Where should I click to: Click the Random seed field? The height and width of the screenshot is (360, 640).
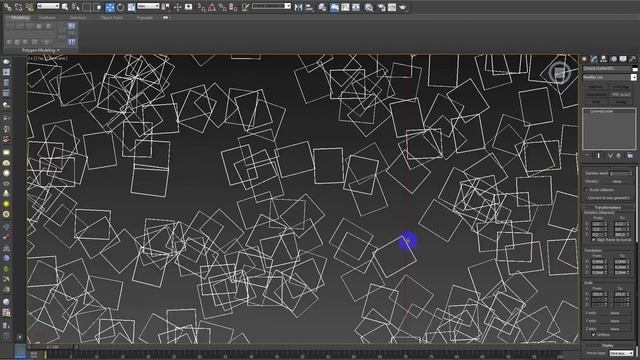(619, 173)
